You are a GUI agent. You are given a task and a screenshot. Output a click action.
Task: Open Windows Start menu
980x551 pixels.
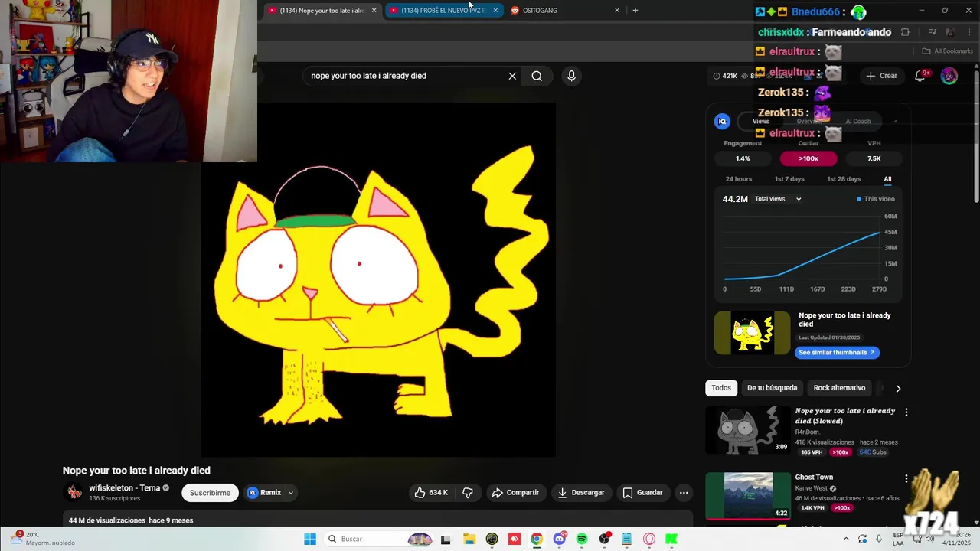click(310, 539)
